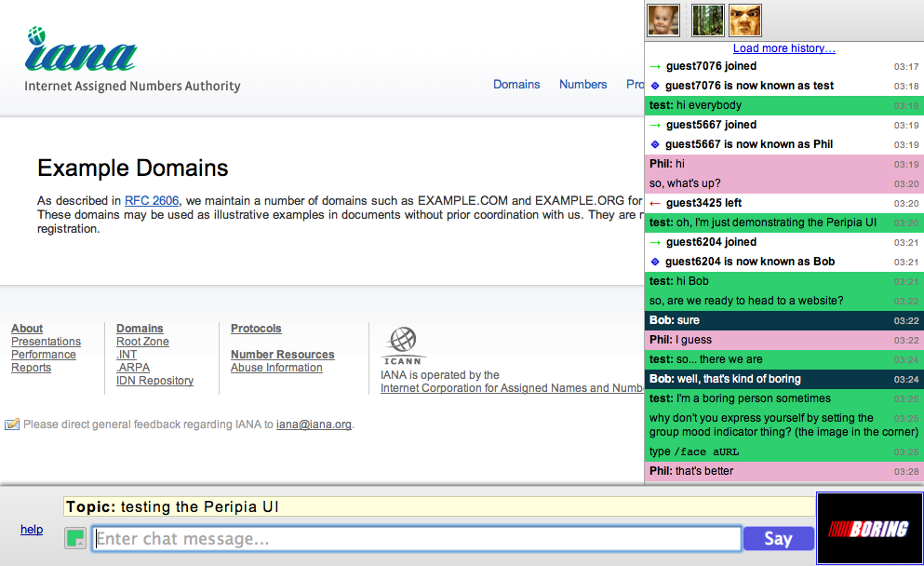Click the forest picture user avatar
This screenshot has width=924, height=566.
tap(707, 20)
